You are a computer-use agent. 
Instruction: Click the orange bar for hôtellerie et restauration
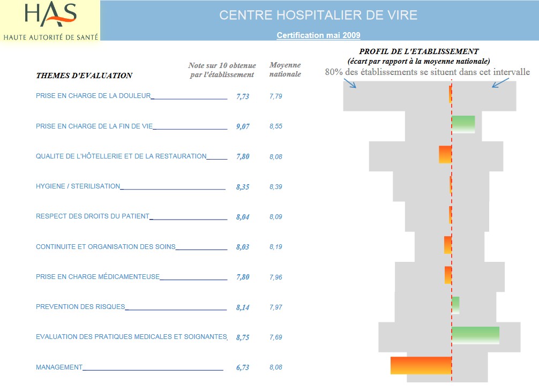coord(445,154)
